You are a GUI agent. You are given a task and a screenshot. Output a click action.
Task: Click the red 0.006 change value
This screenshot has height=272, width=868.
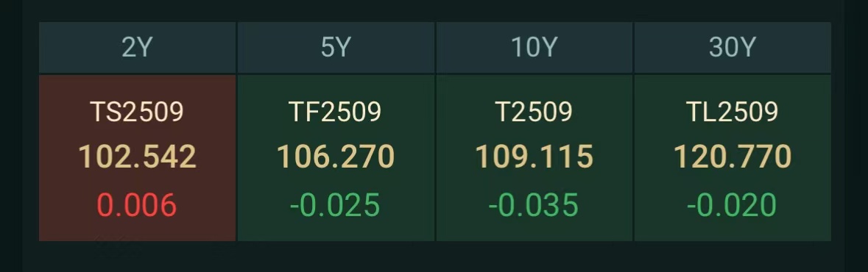137,205
